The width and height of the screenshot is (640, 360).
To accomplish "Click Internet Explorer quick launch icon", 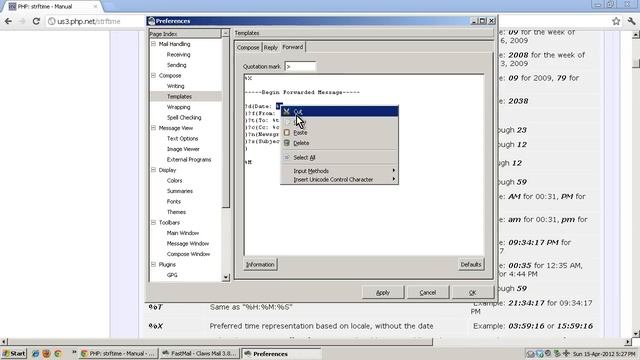I will pos(35,353).
